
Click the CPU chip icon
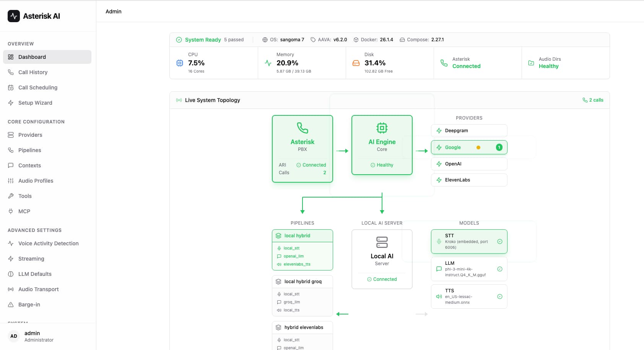(x=180, y=63)
